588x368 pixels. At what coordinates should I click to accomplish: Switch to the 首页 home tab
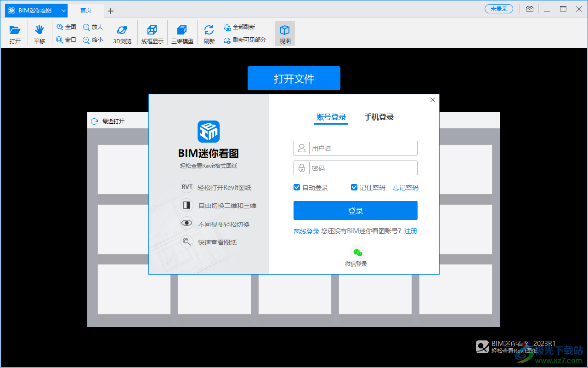pyautogui.click(x=85, y=10)
